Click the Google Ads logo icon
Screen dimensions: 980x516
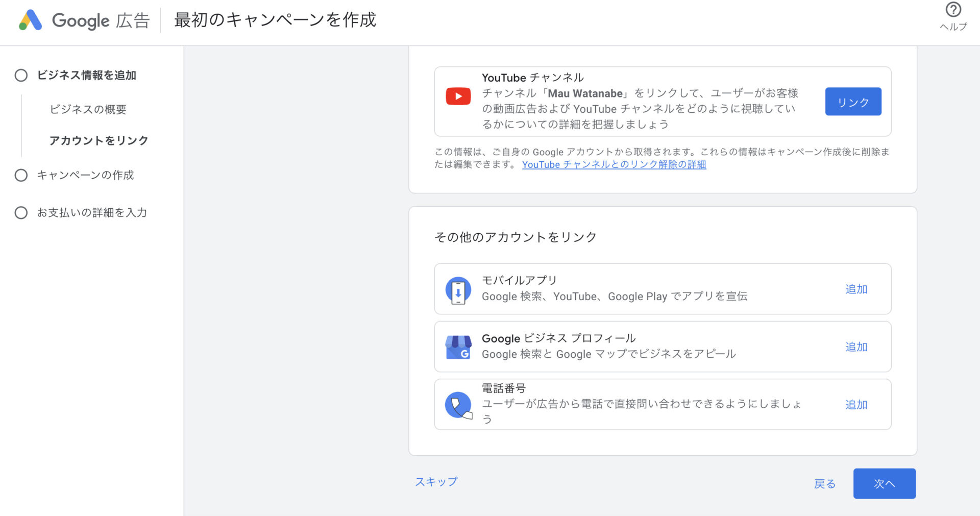point(30,20)
